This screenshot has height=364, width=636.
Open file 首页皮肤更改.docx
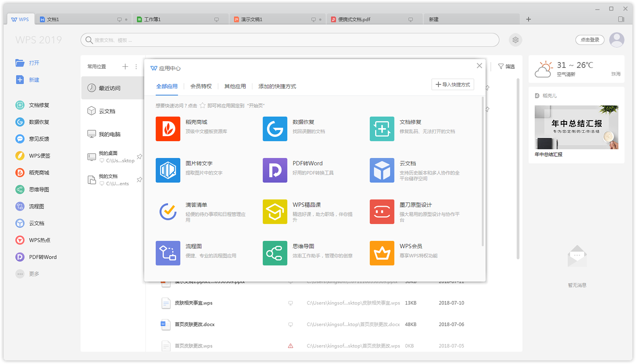pyautogui.click(x=195, y=324)
